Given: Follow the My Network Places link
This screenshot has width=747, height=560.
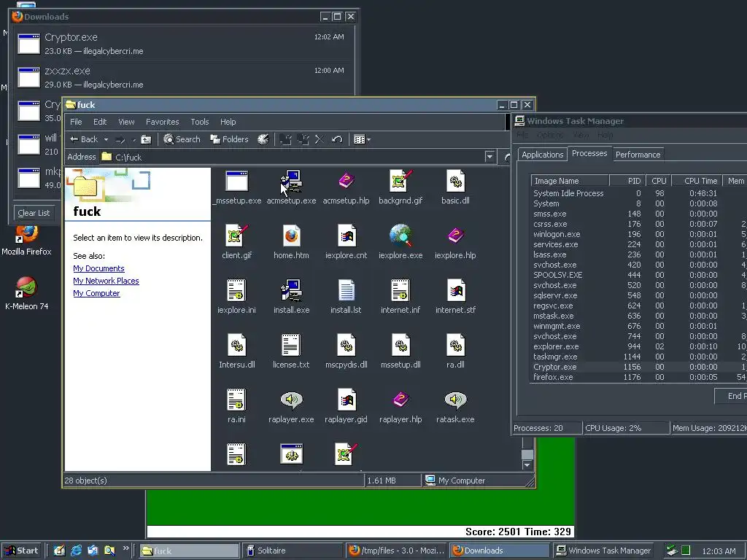Looking at the screenshot, I should [x=106, y=281].
